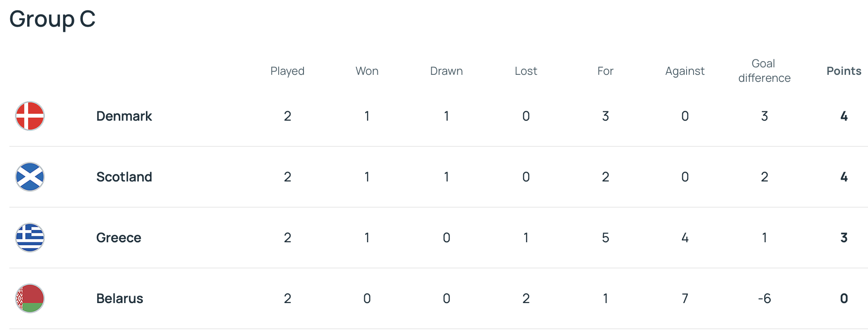Click the Points column header
The height and width of the screenshot is (333, 868).
point(844,71)
